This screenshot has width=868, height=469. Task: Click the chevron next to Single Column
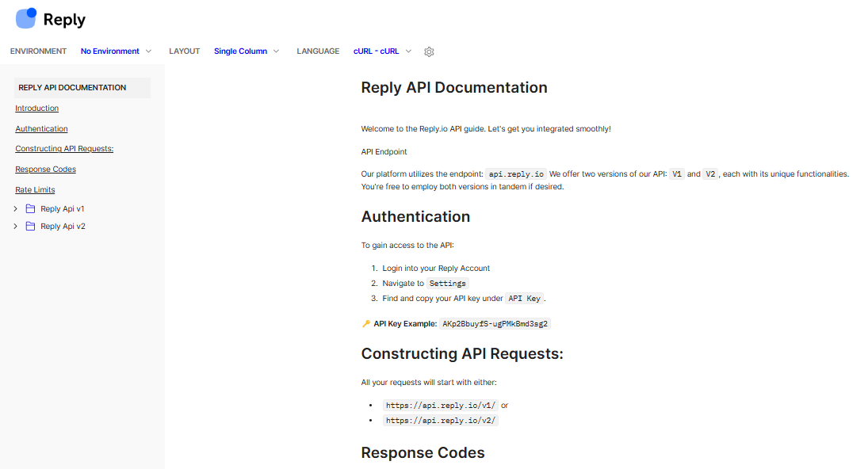276,51
